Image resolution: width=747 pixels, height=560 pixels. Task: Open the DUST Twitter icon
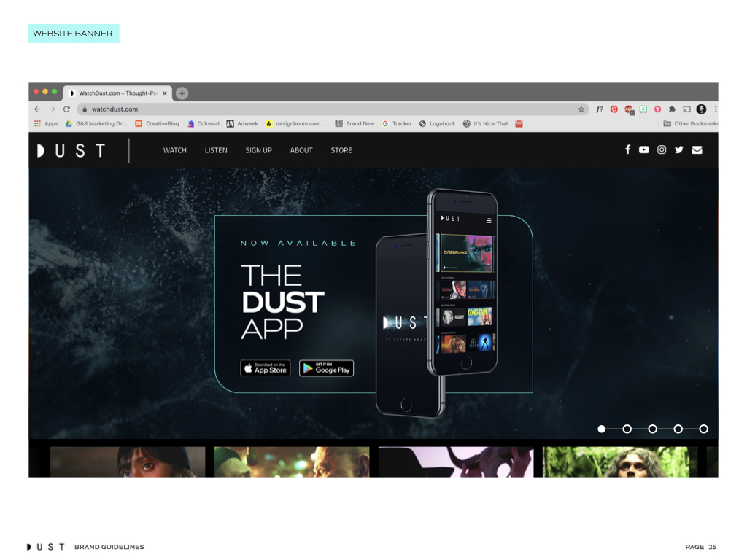[679, 149]
